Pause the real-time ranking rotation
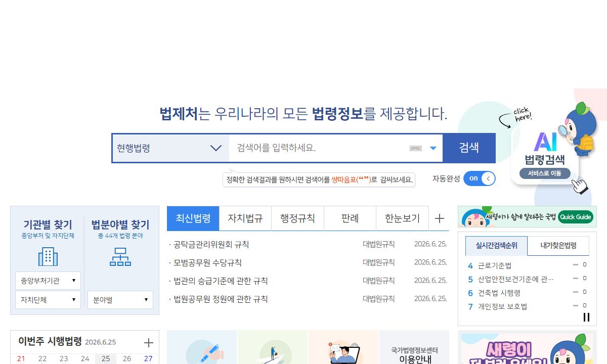 pyautogui.click(x=586, y=317)
